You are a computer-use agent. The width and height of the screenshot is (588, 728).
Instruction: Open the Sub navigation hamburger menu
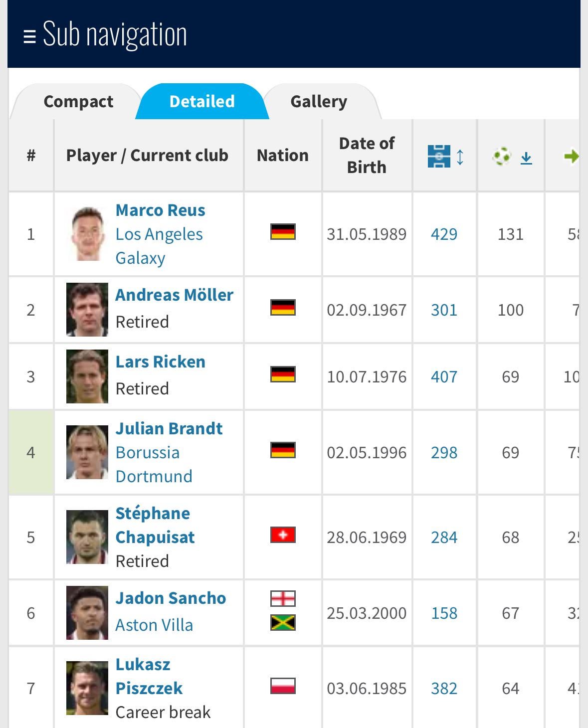pos(29,36)
